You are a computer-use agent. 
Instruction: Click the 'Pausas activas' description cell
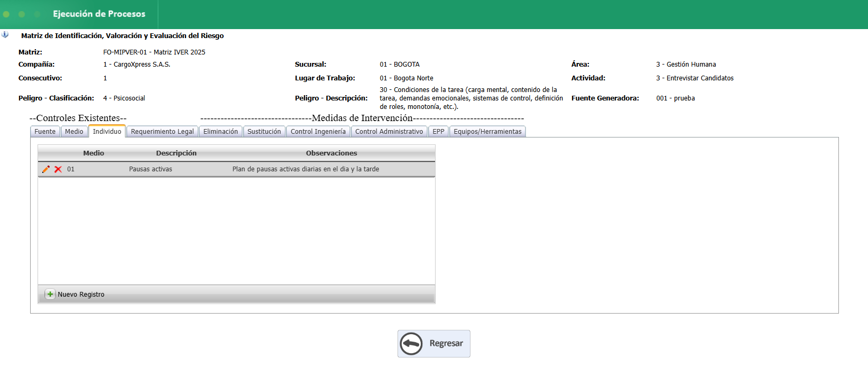click(x=151, y=169)
